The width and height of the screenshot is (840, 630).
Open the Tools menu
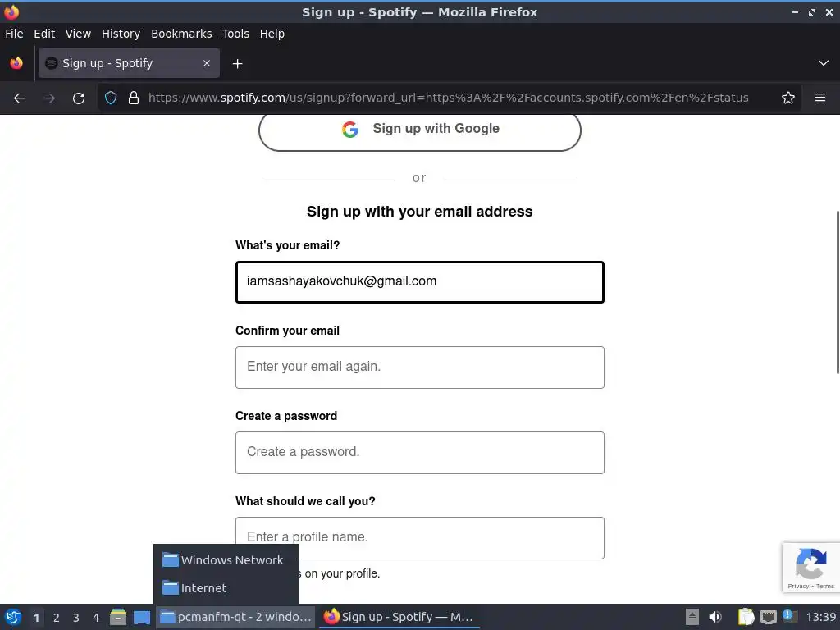coord(235,34)
